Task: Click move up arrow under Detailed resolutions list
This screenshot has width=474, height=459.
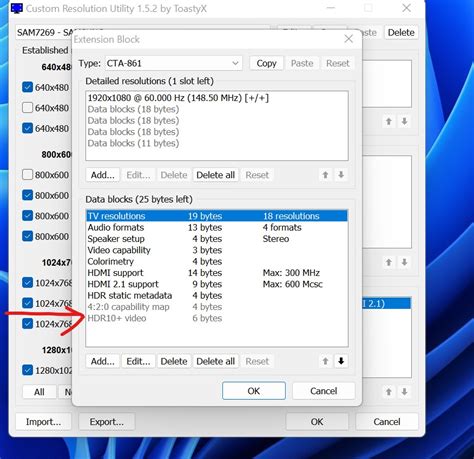Action: (325, 175)
